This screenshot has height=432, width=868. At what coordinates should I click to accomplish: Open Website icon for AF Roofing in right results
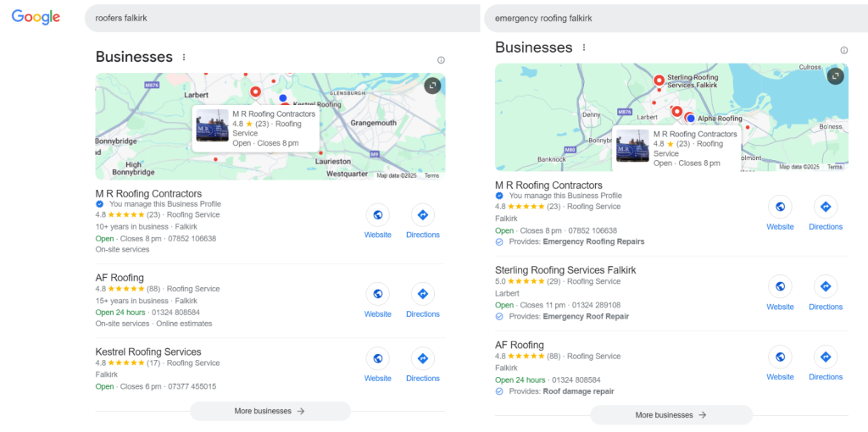pos(780,357)
